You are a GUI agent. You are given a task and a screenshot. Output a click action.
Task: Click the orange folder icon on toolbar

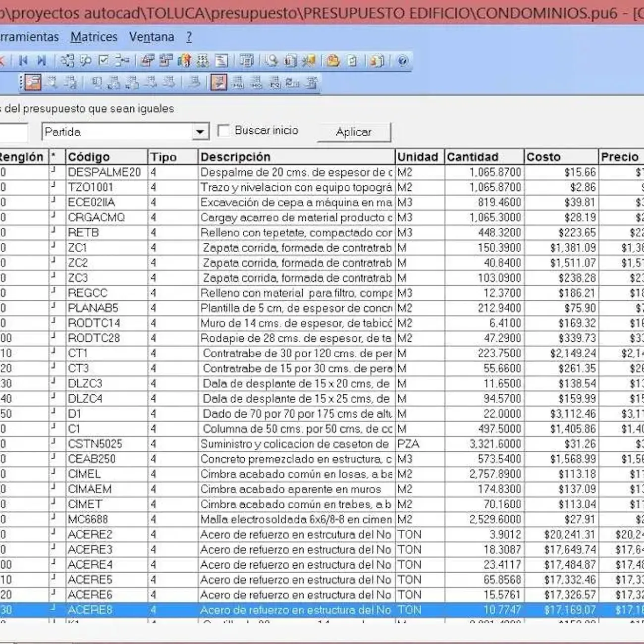[x=332, y=60]
